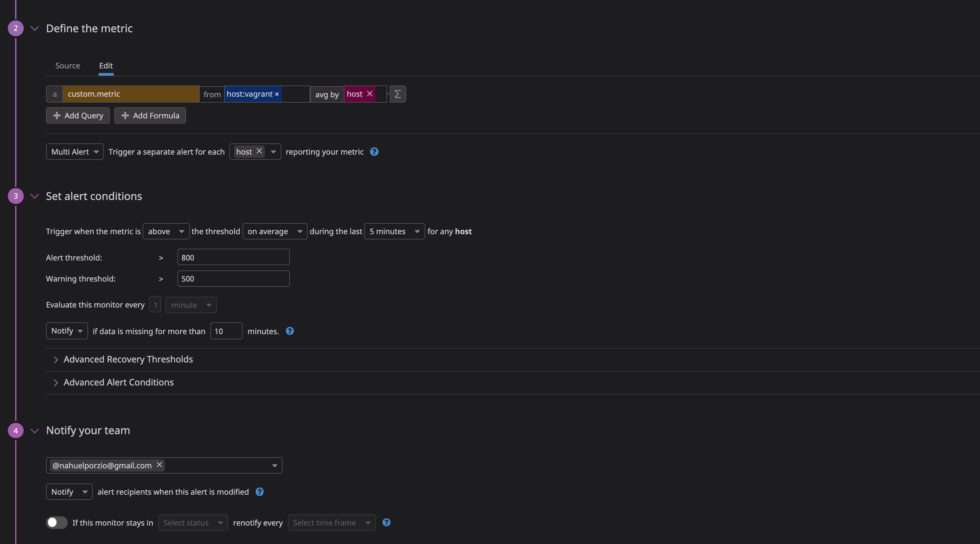Click the custom.metric name field
The image size is (980, 544).
click(x=131, y=94)
